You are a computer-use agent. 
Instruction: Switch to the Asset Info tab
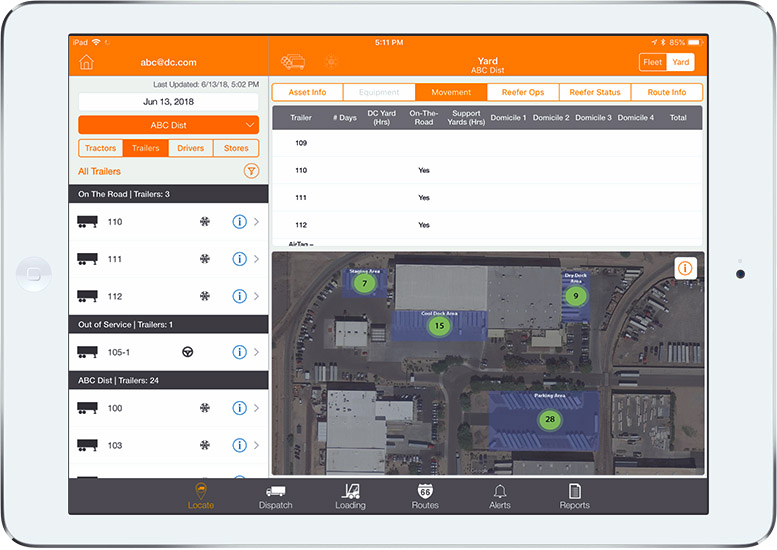point(307,92)
